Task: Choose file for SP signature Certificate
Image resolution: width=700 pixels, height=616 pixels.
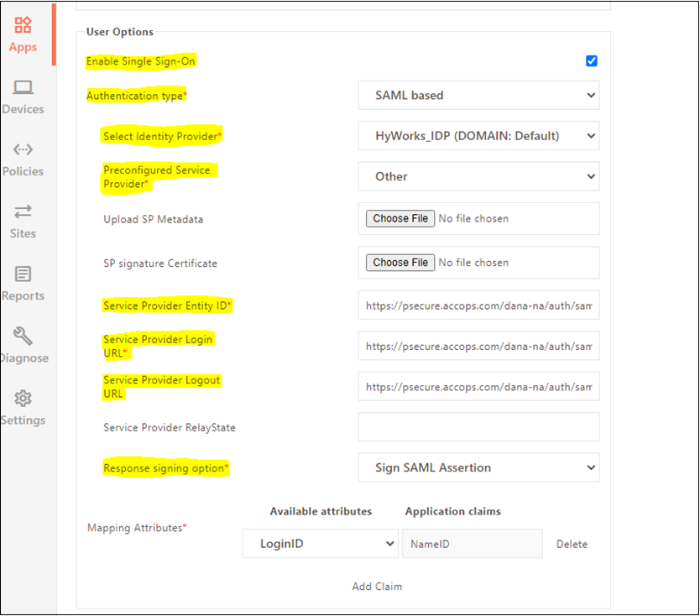Action: [400, 263]
